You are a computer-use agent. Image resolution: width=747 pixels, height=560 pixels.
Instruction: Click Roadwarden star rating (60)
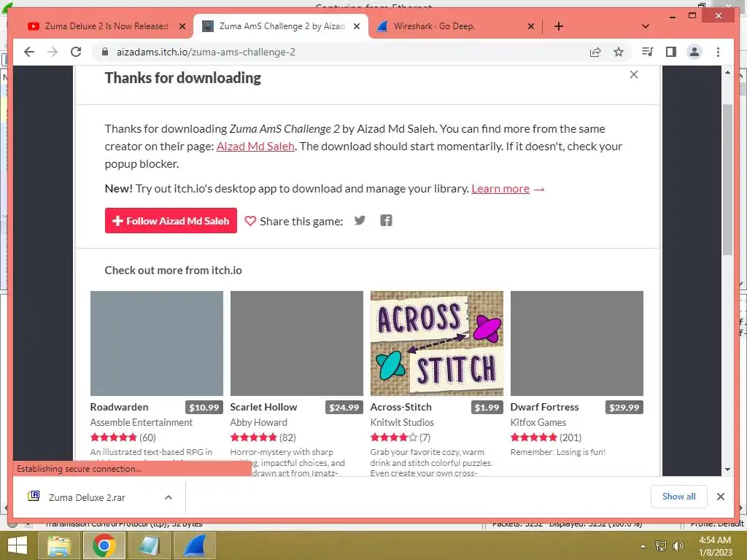pyautogui.click(x=123, y=437)
